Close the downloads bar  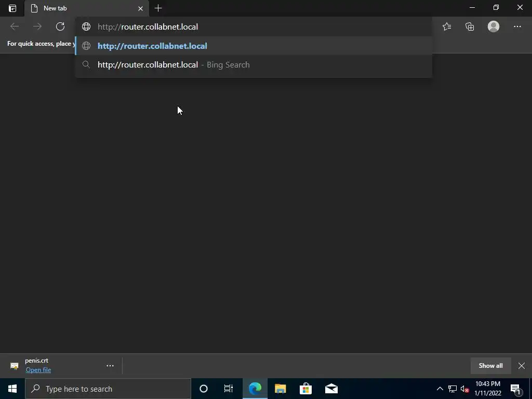click(522, 366)
